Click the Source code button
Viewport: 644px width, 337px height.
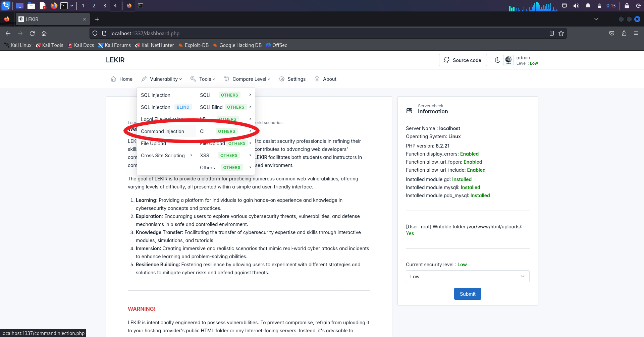pos(463,60)
